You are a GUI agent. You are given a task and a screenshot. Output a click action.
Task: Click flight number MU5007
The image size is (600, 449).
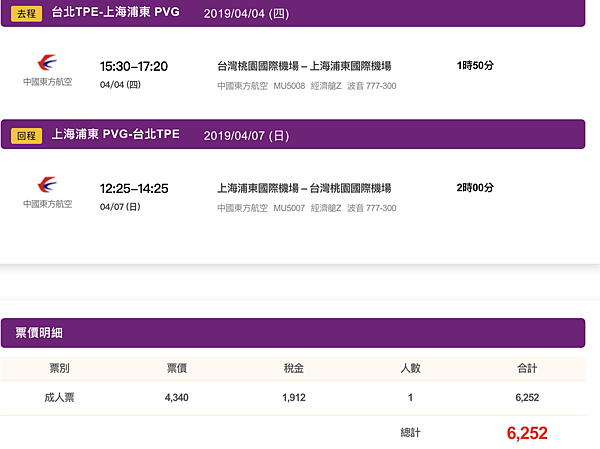(x=288, y=208)
